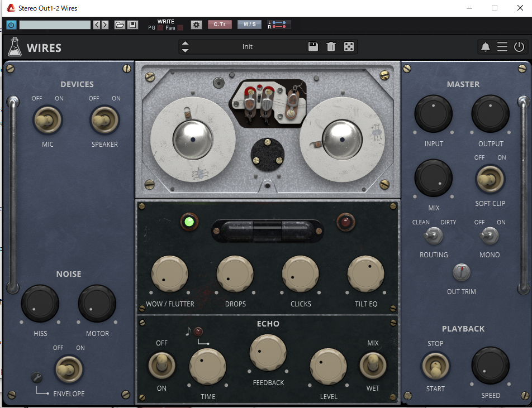532x408 pixels.
Task: Click the CLICKS knob
Action: tap(301, 274)
